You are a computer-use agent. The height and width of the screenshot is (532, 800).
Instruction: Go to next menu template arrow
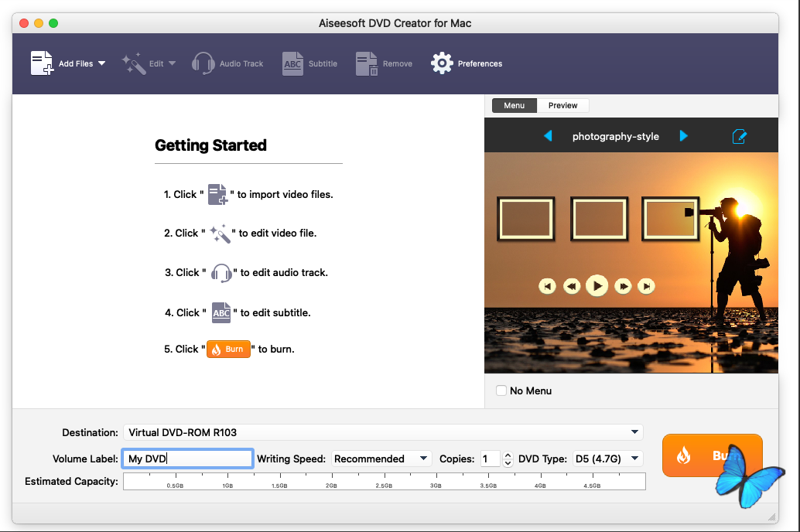coord(683,136)
